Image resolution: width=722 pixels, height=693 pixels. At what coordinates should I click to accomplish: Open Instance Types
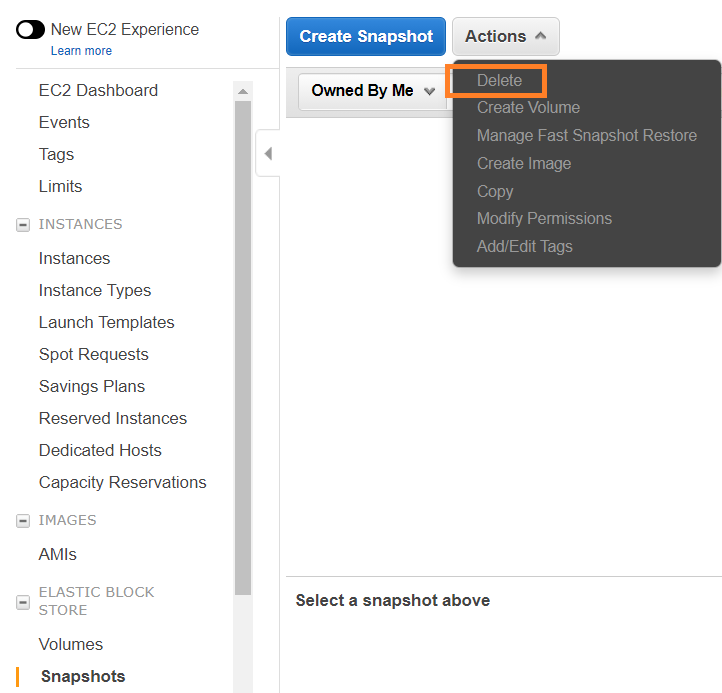(95, 291)
